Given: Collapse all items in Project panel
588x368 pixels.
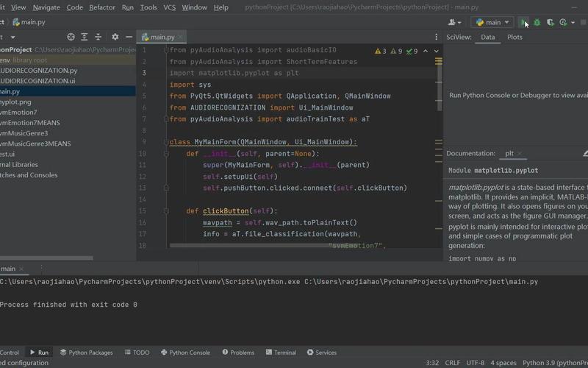Looking at the screenshot, I should coord(98,37).
